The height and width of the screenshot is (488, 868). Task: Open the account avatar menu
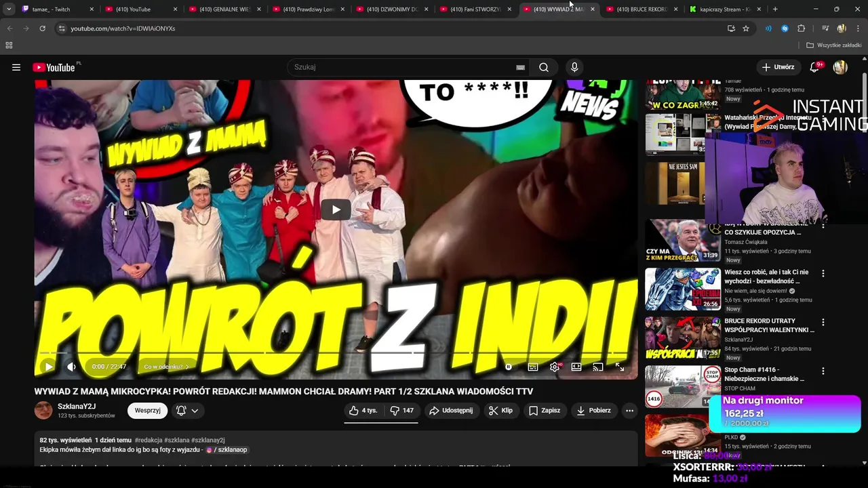(840, 67)
